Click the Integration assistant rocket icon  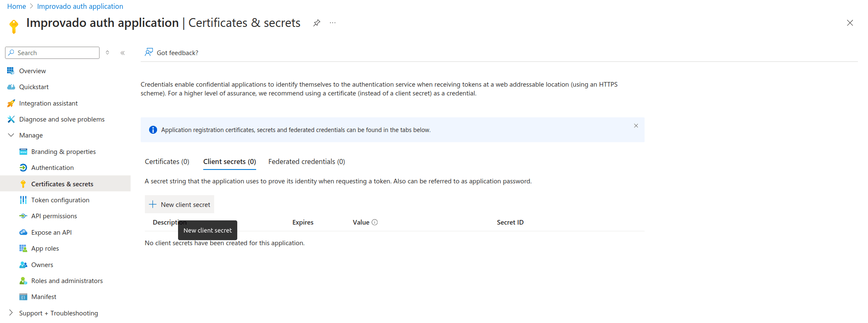(11, 103)
